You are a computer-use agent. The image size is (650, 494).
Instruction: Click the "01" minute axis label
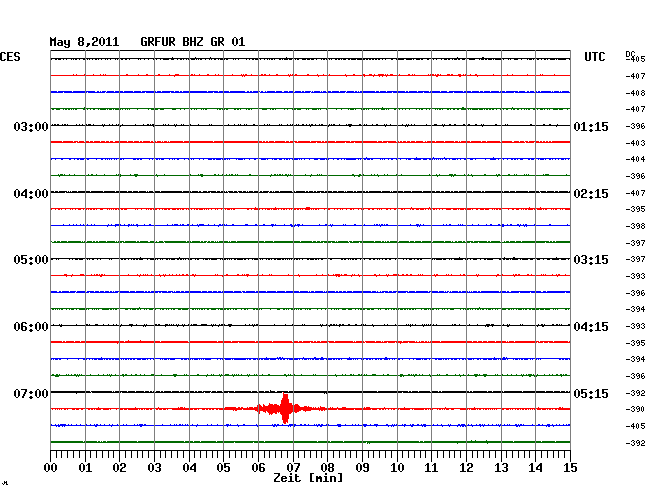(85, 467)
